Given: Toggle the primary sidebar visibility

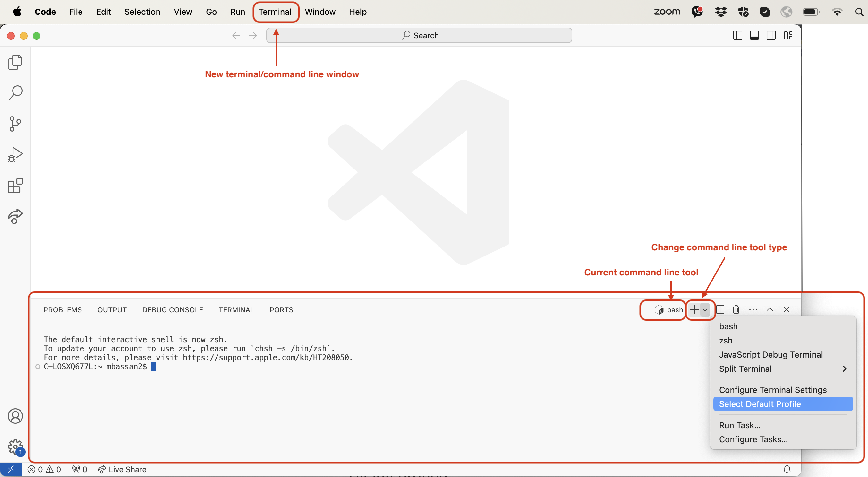Looking at the screenshot, I should (737, 35).
